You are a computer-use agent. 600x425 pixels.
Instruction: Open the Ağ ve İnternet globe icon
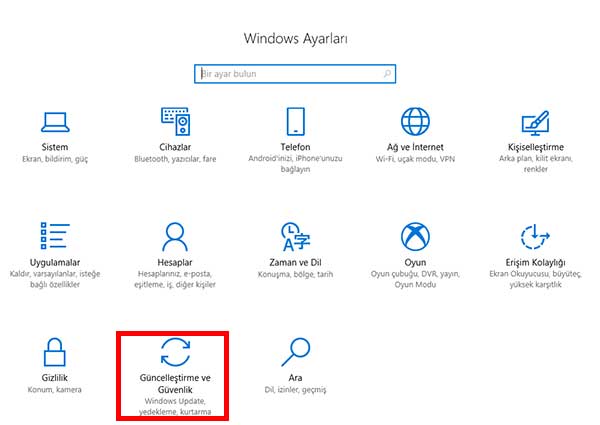[x=415, y=121]
